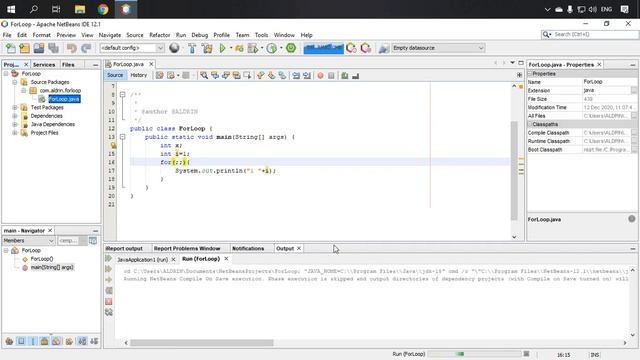Toggle breakpoint red circle in editor toolbar
The image size is (640, 360).
coord(320,76)
